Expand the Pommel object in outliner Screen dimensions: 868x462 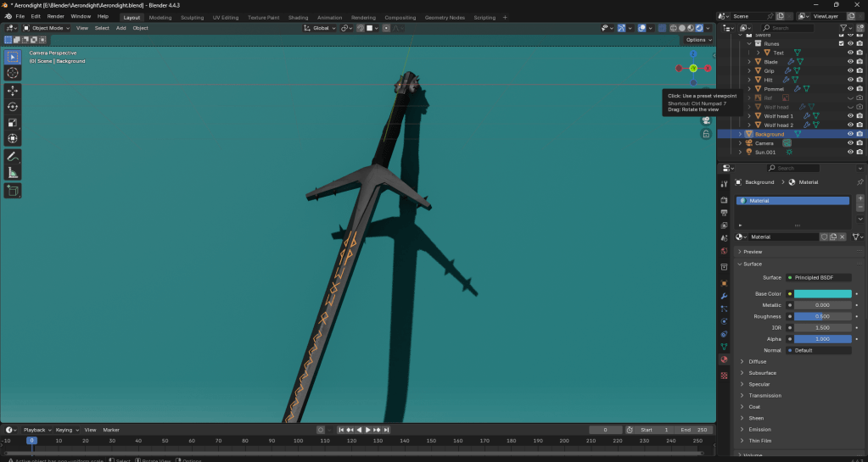pos(748,89)
